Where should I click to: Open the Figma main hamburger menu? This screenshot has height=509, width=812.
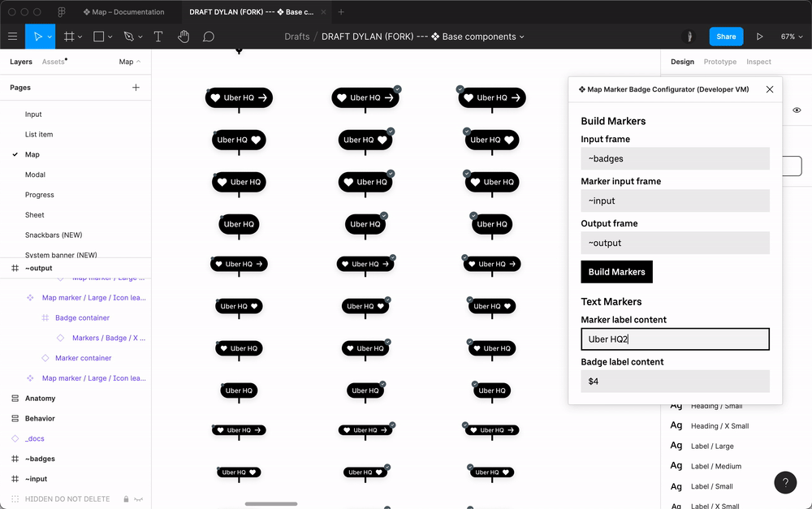point(12,37)
